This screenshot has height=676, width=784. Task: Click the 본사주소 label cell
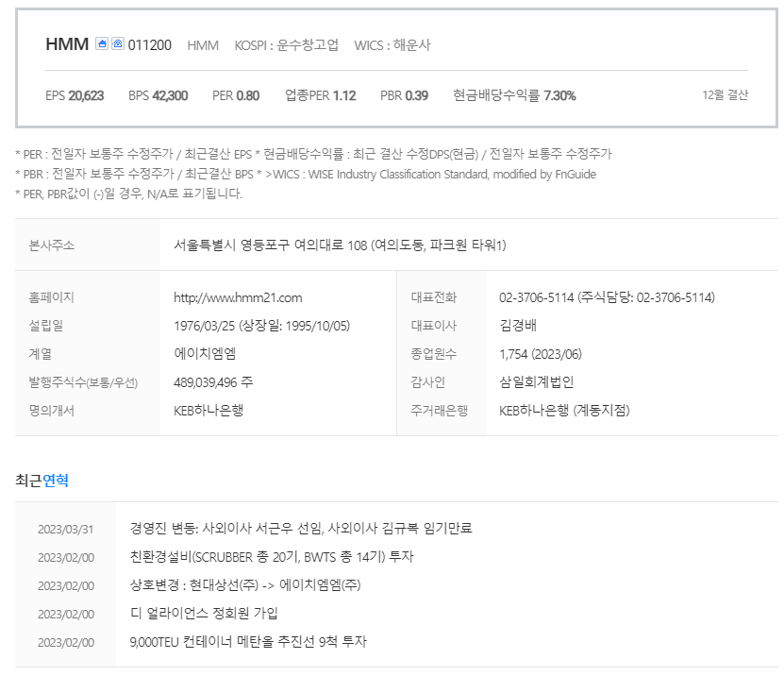click(x=88, y=245)
